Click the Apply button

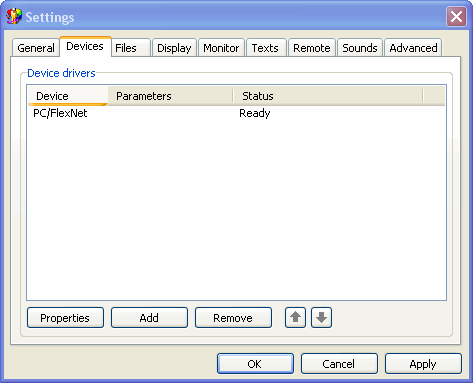[423, 364]
